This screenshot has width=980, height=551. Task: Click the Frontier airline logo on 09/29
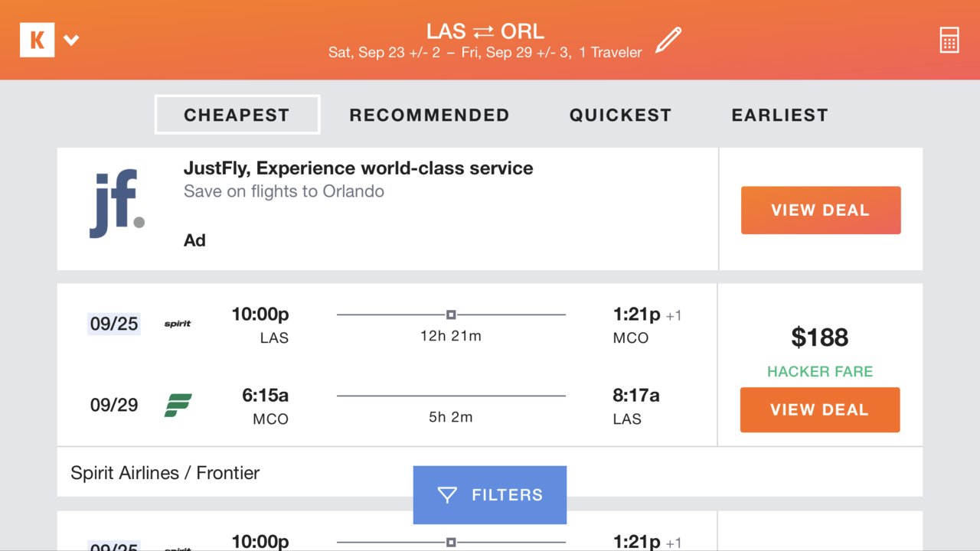tap(178, 405)
